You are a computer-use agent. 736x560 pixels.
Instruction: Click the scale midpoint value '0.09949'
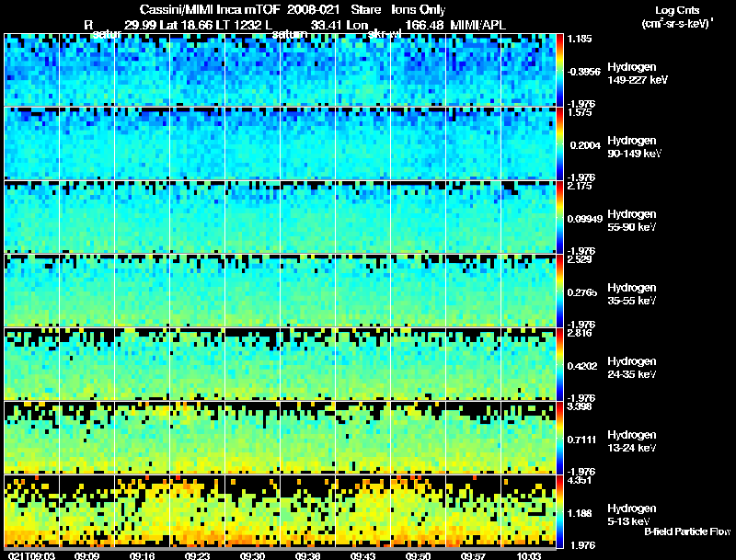click(x=584, y=219)
